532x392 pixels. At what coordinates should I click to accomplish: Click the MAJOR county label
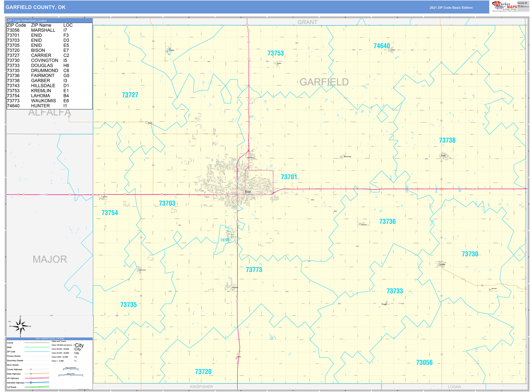[x=50, y=259]
